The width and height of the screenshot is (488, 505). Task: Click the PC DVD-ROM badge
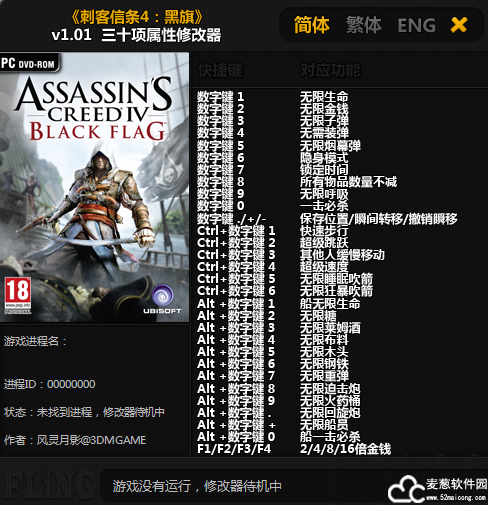29,62
